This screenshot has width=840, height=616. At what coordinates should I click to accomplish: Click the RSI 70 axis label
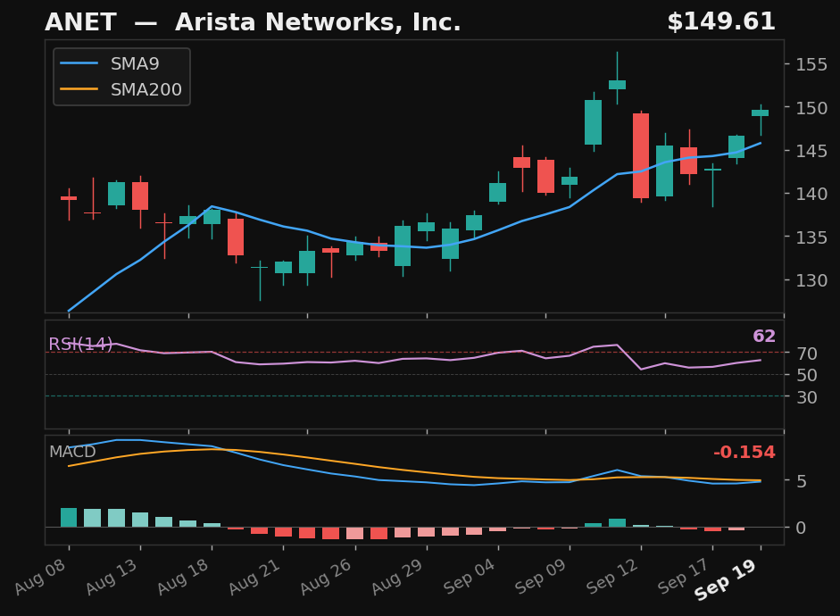[807, 354]
